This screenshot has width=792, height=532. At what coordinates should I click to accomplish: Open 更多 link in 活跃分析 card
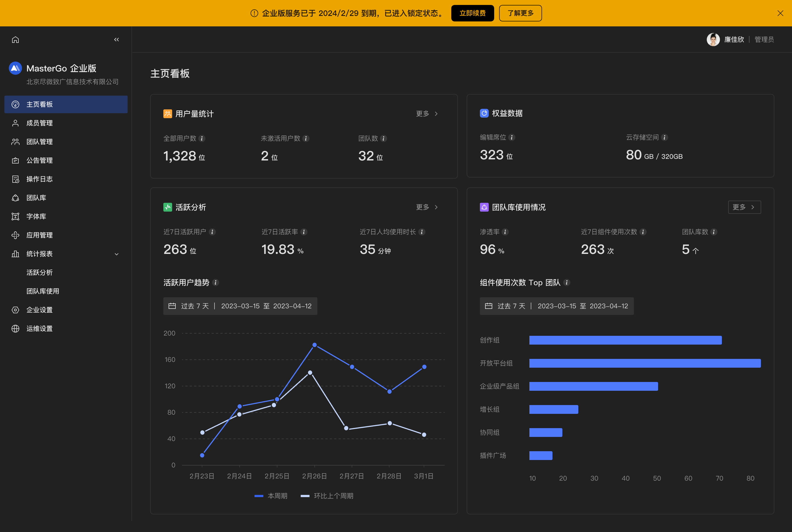click(427, 207)
